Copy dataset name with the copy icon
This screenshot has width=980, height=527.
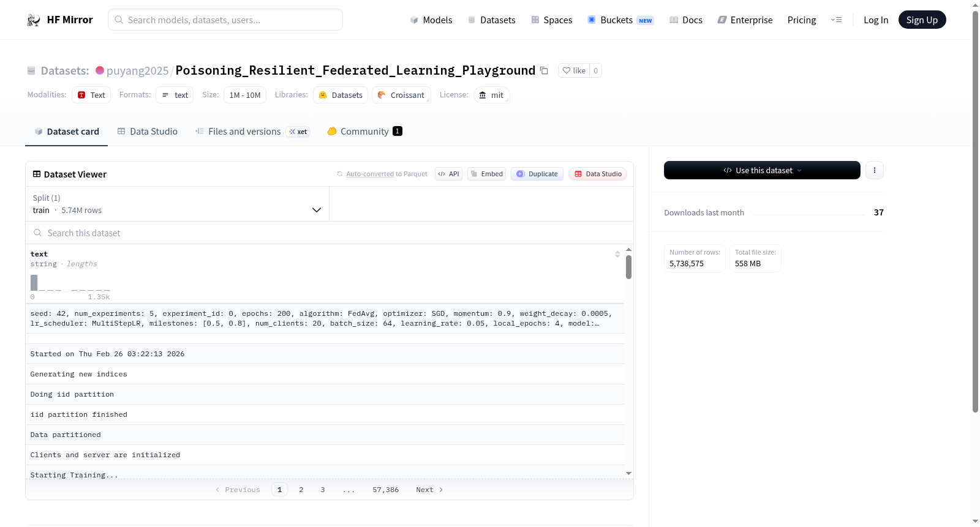(x=544, y=70)
